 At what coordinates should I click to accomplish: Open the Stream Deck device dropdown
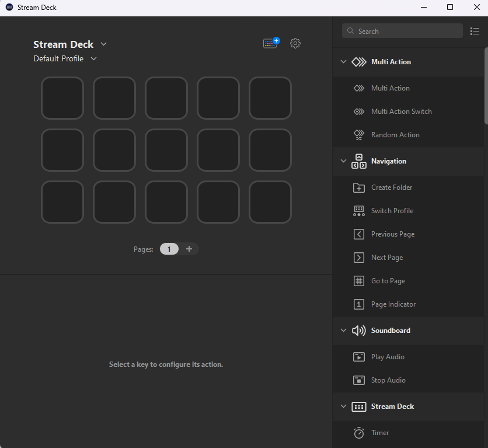(x=104, y=44)
